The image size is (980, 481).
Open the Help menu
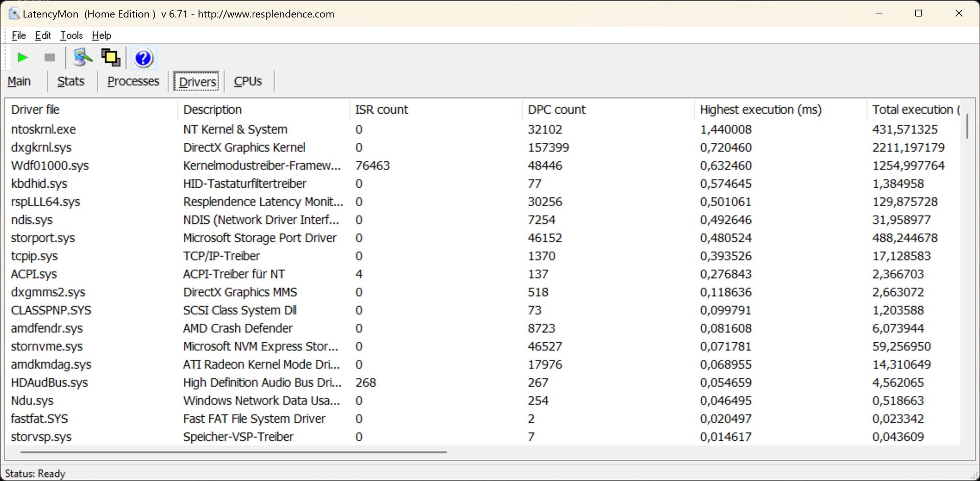[102, 35]
